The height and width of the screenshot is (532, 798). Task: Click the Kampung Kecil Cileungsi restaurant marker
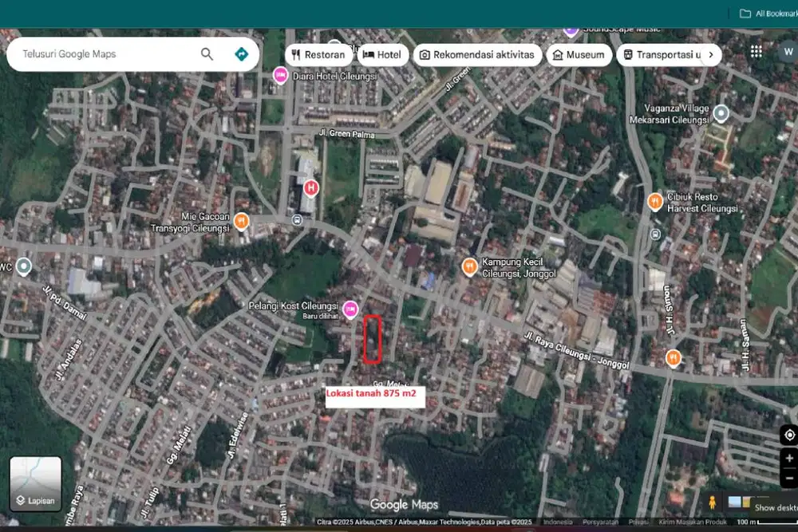(x=469, y=266)
